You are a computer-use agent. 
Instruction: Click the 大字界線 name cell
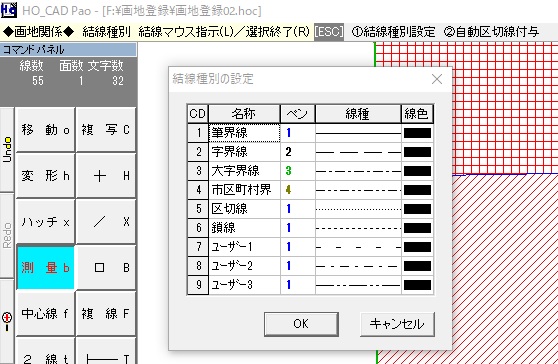[x=244, y=171]
